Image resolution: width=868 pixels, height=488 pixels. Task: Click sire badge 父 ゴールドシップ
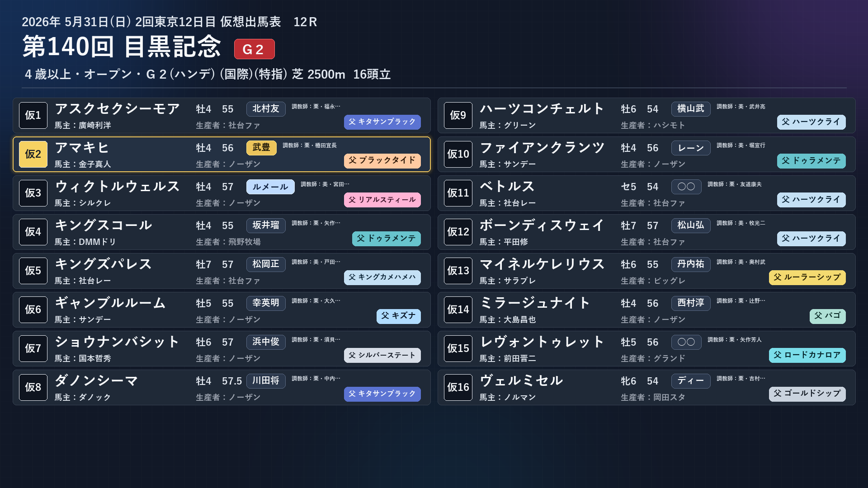point(807,394)
